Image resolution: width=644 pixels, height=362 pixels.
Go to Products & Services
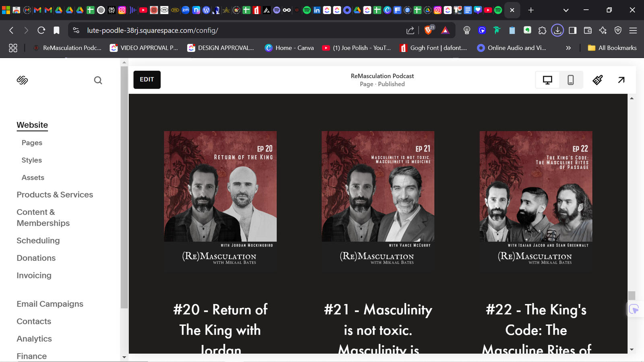pos(55,195)
